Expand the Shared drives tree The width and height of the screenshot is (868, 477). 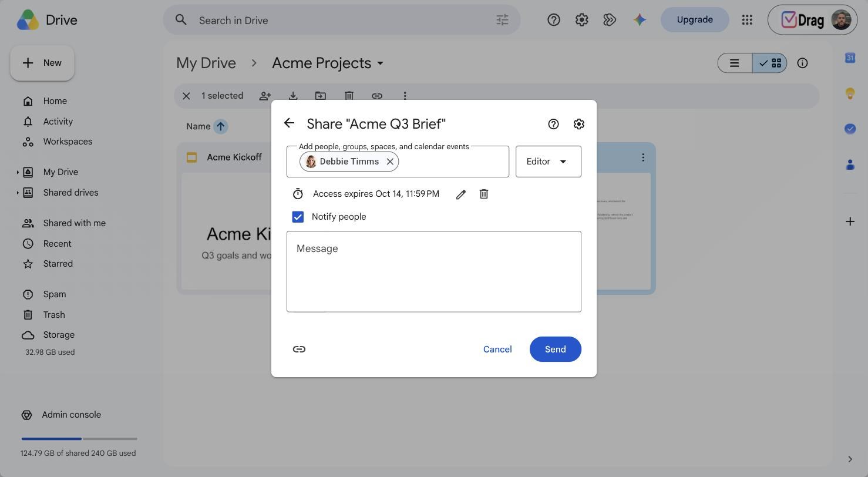[x=18, y=193]
